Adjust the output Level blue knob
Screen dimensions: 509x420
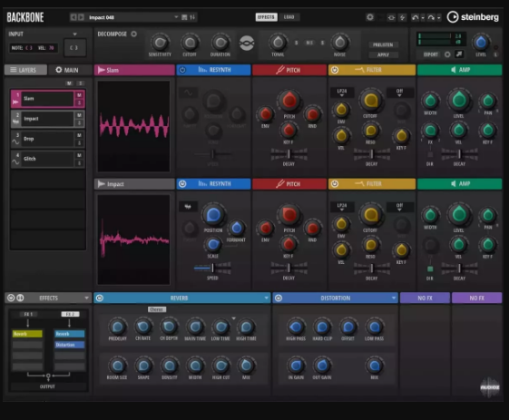481,43
